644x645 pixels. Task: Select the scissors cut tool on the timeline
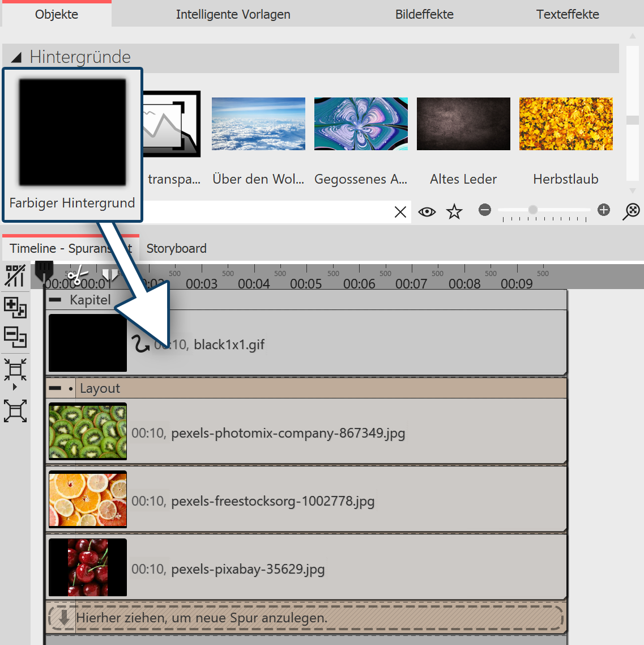click(x=78, y=275)
